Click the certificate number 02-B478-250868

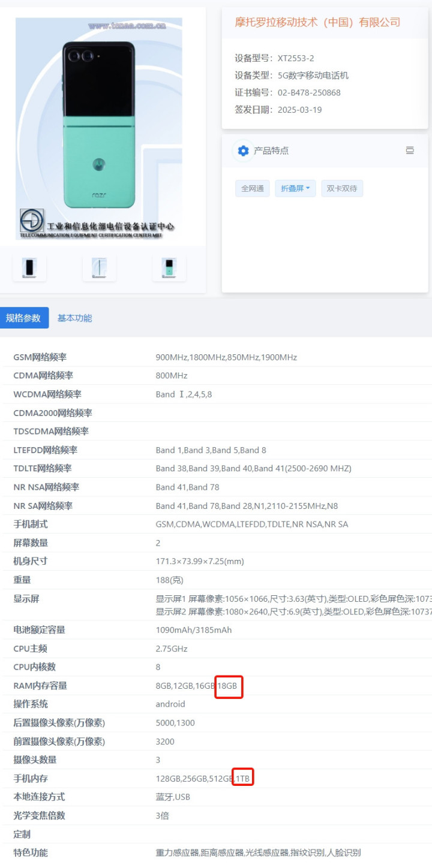[x=309, y=92]
